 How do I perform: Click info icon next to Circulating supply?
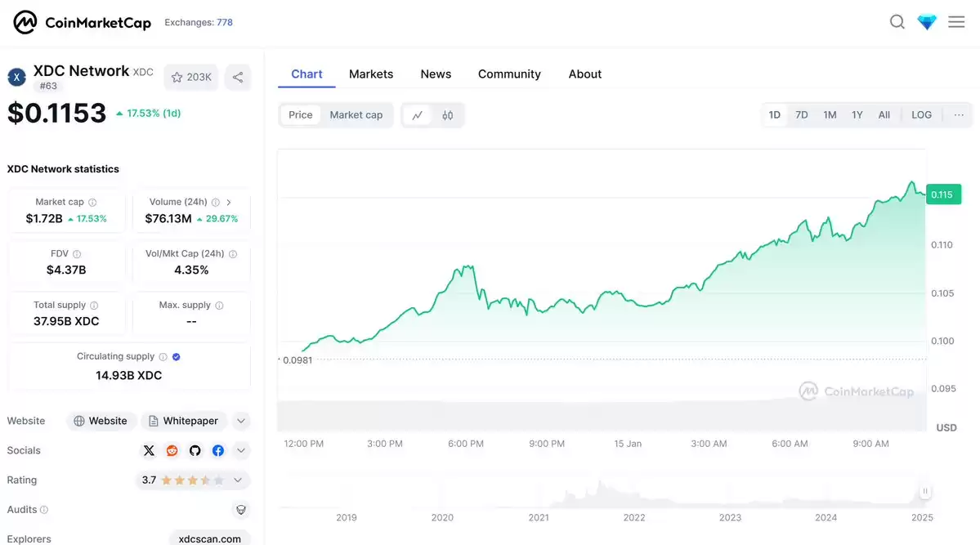point(163,357)
